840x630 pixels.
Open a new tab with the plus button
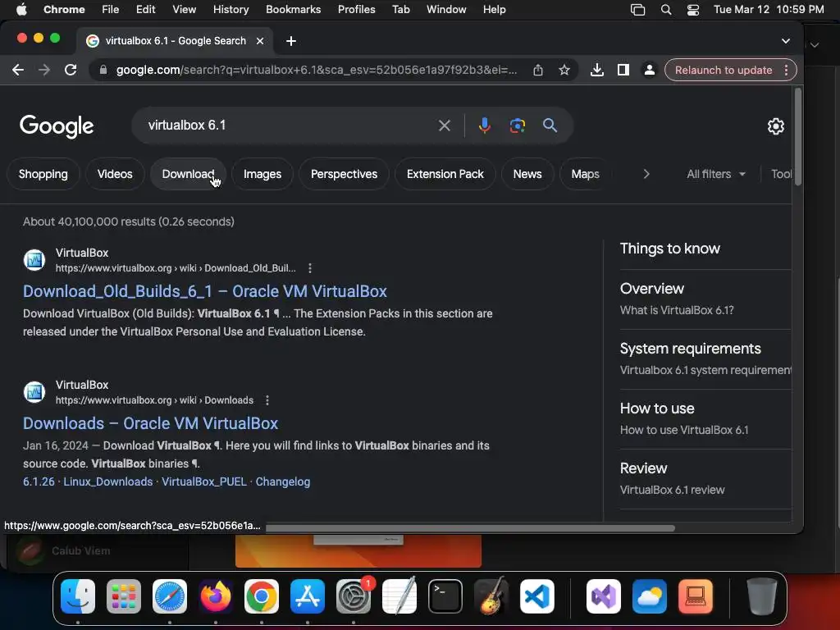coord(291,41)
